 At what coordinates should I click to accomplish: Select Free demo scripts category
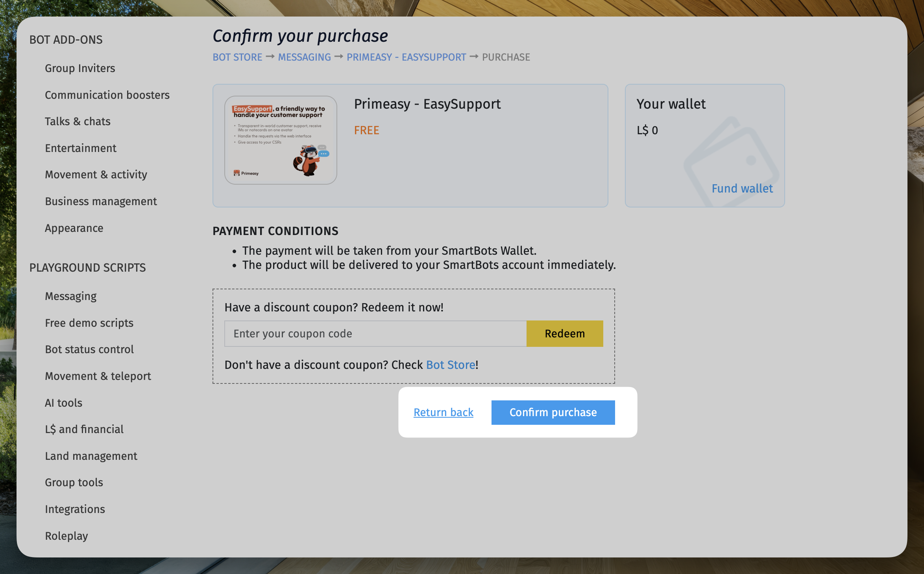pyautogui.click(x=89, y=323)
